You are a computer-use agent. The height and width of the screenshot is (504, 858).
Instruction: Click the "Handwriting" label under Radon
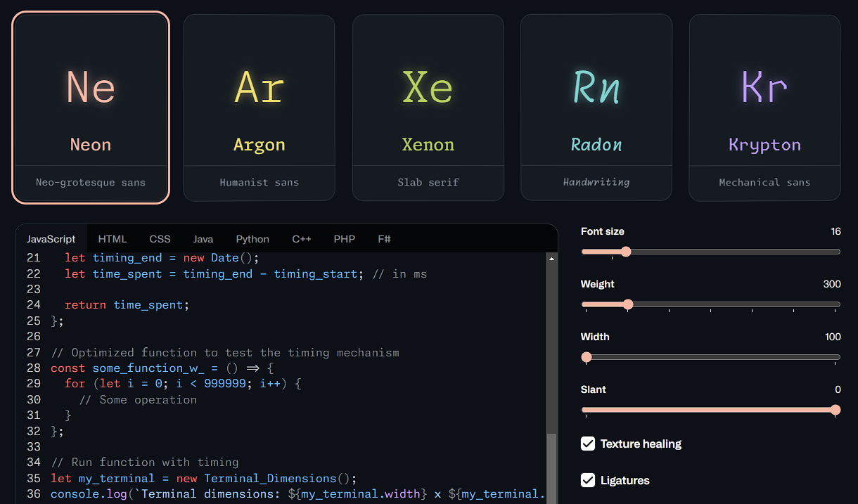596,182
